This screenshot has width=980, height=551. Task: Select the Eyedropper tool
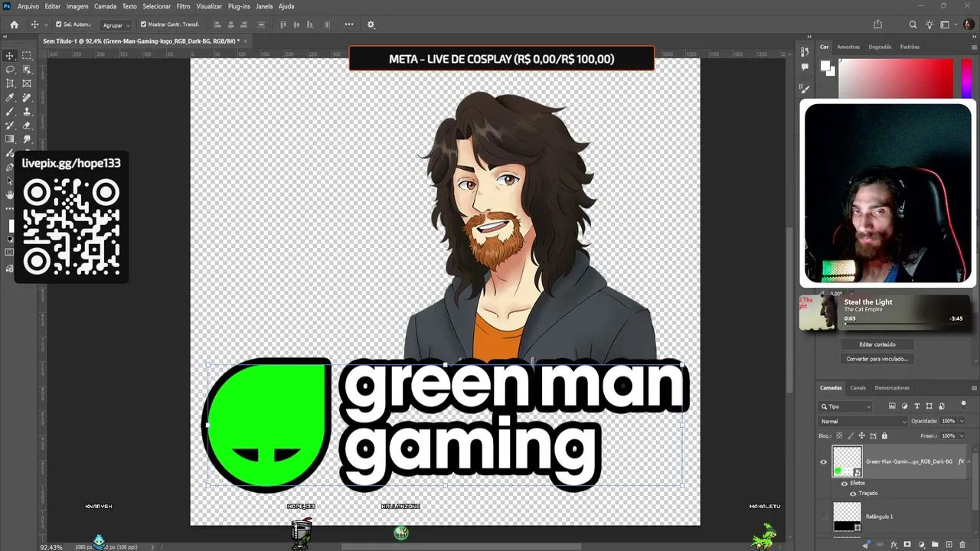pos(10,98)
